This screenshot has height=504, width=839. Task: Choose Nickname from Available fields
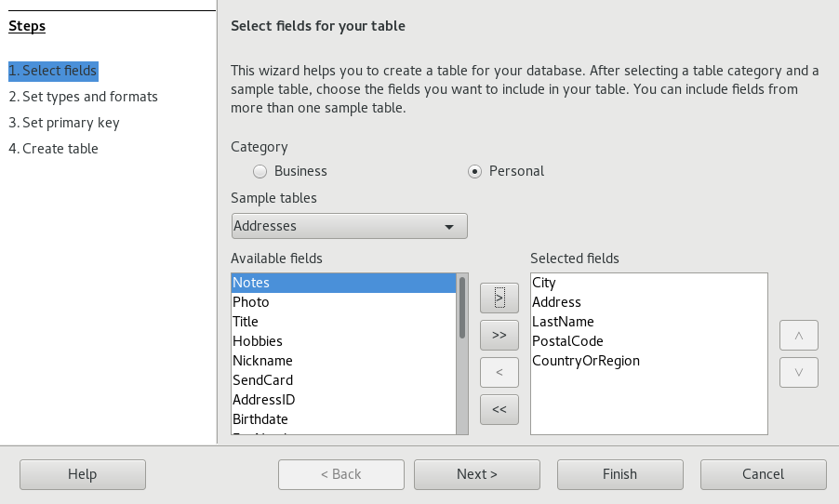tap(262, 361)
